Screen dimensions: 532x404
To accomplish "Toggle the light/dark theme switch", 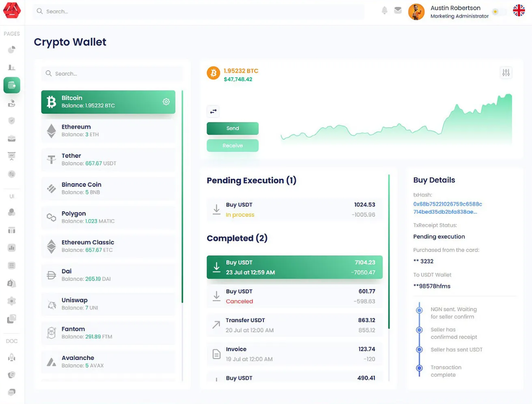I will [x=500, y=12].
